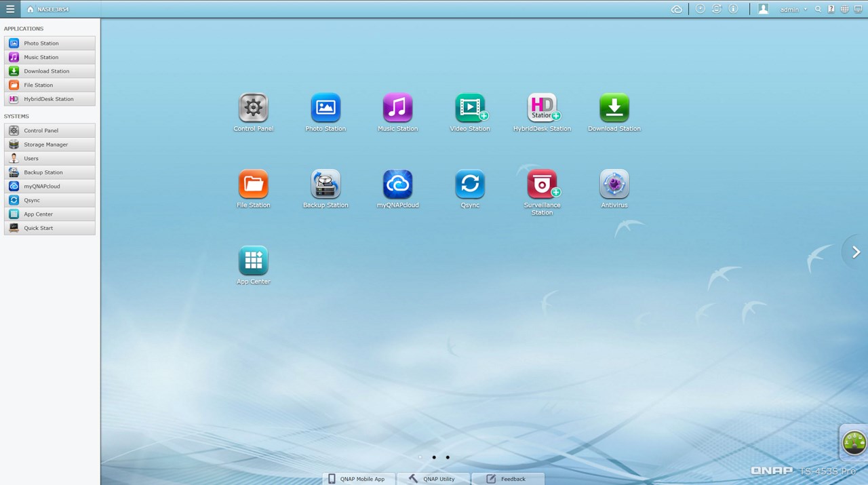Open the search magnifier icon

coord(818,9)
